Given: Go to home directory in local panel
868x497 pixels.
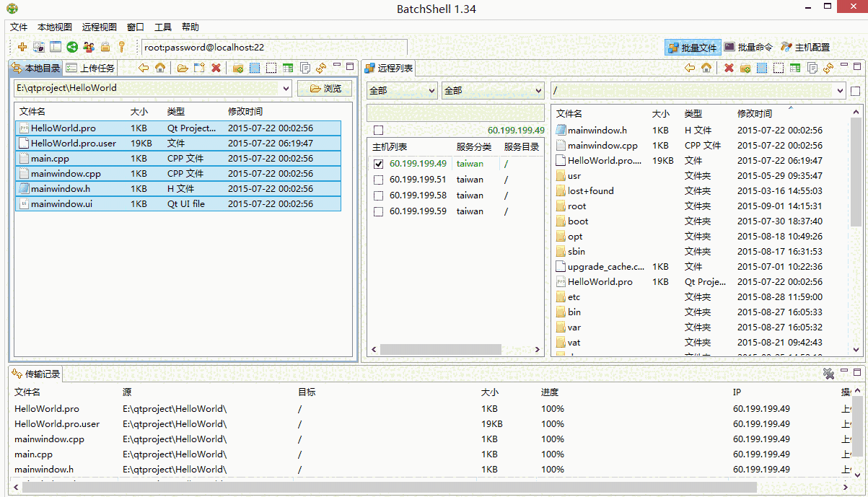Looking at the screenshot, I should click(x=160, y=69).
